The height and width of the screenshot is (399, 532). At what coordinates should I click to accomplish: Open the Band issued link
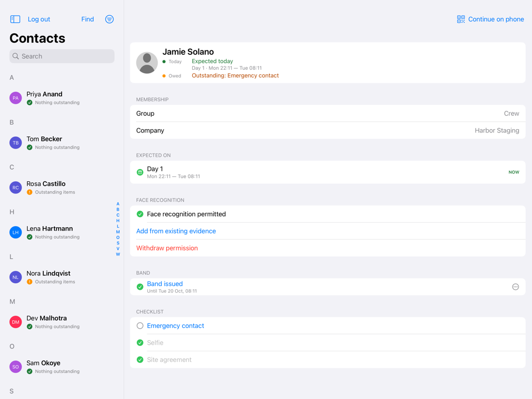[165, 284]
